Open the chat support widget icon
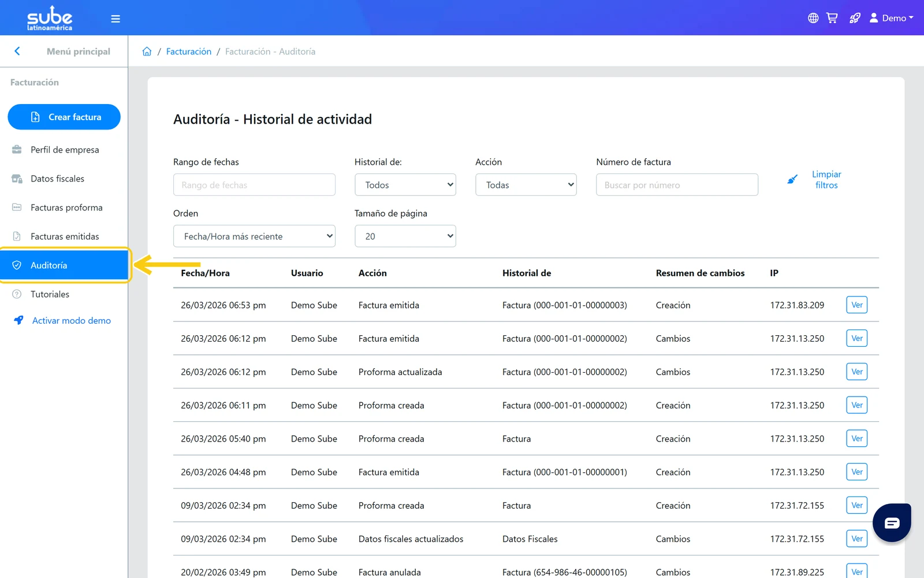This screenshot has width=924, height=578. (x=892, y=523)
